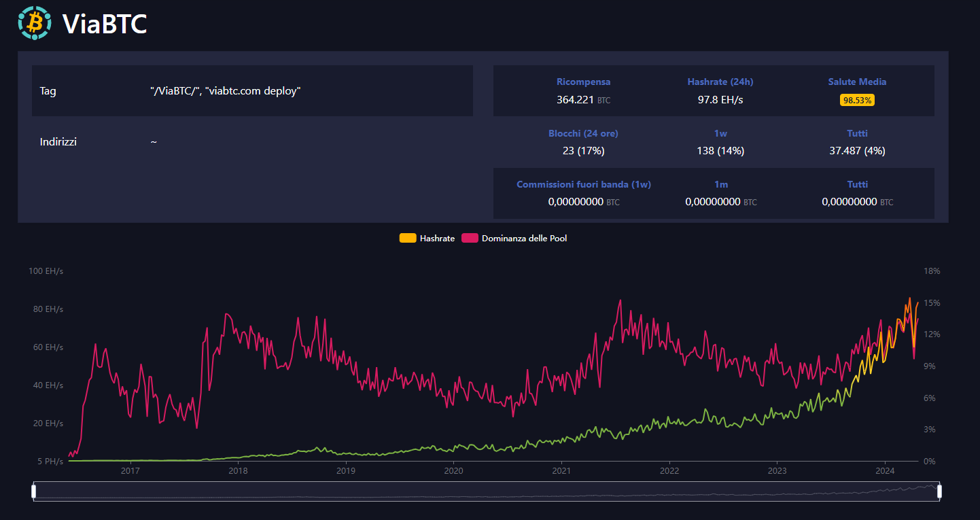Screen dimensions: 980x520
Task: Click the 2020 x-axis label
Action: pyautogui.click(x=453, y=470)
